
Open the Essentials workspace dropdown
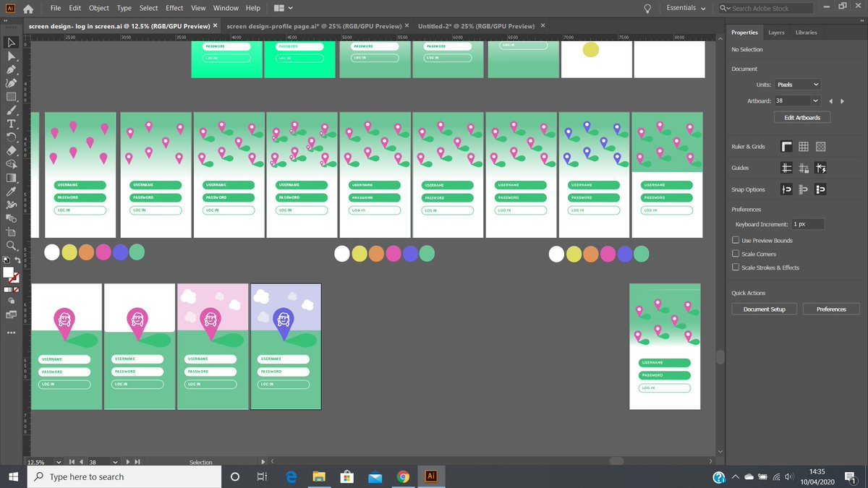686,8
